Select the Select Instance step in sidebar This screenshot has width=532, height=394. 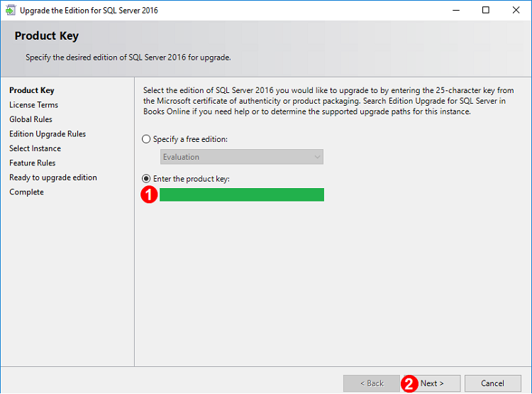coord(35,148)
